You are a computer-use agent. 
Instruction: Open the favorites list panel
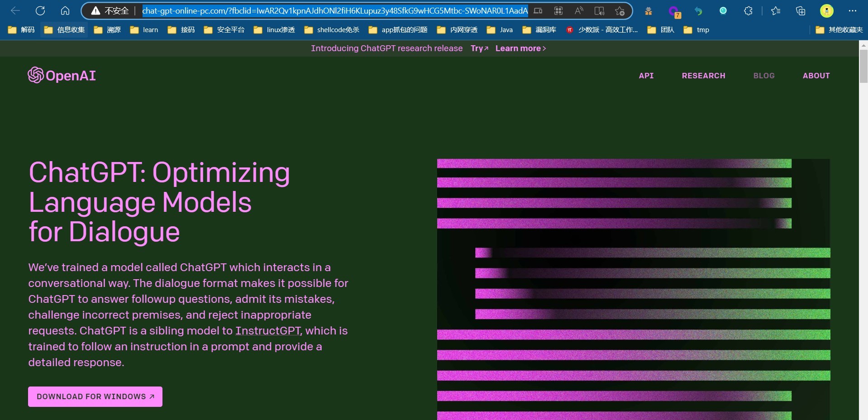coord(776,11)
